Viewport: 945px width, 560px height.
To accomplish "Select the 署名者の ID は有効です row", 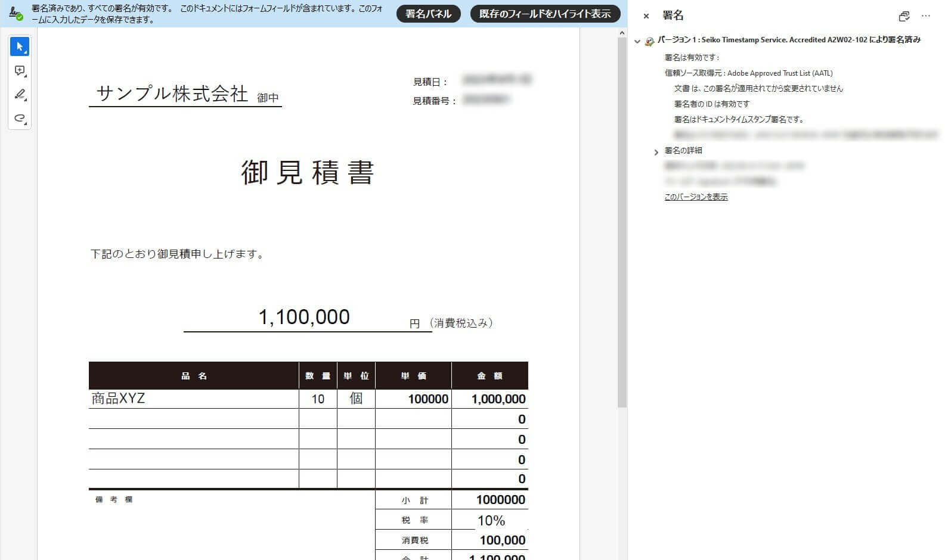I will click(711, 104).
